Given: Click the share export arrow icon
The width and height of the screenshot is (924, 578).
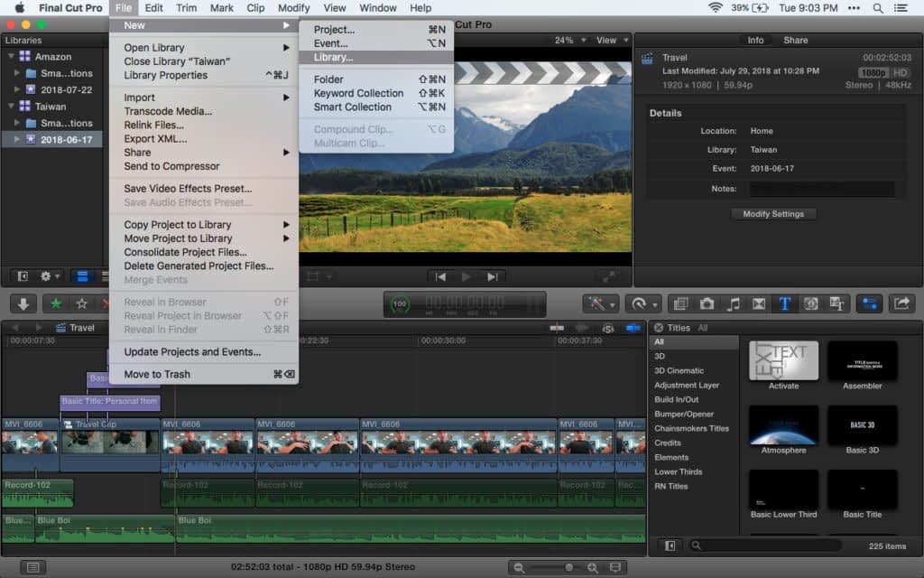Looking at the screenshot, I should tap(901, 303).
